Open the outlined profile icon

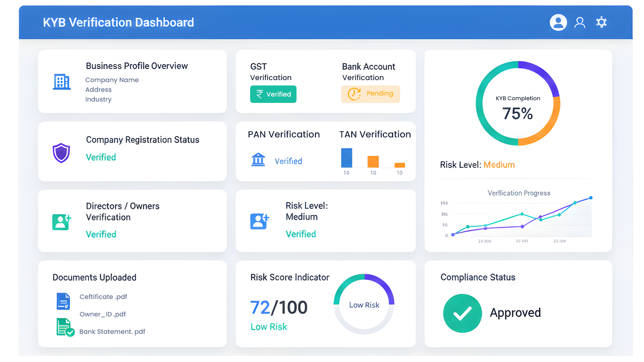point(580,22)
